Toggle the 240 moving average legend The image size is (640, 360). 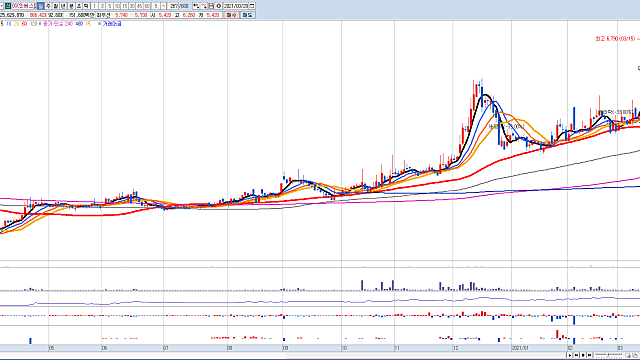[68, 24]
